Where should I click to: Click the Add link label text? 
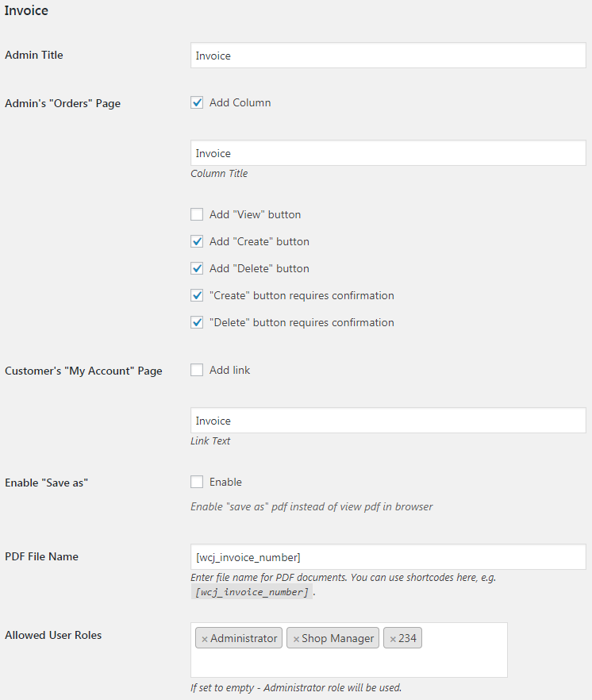pyautogui.click(x=229, y=370)
